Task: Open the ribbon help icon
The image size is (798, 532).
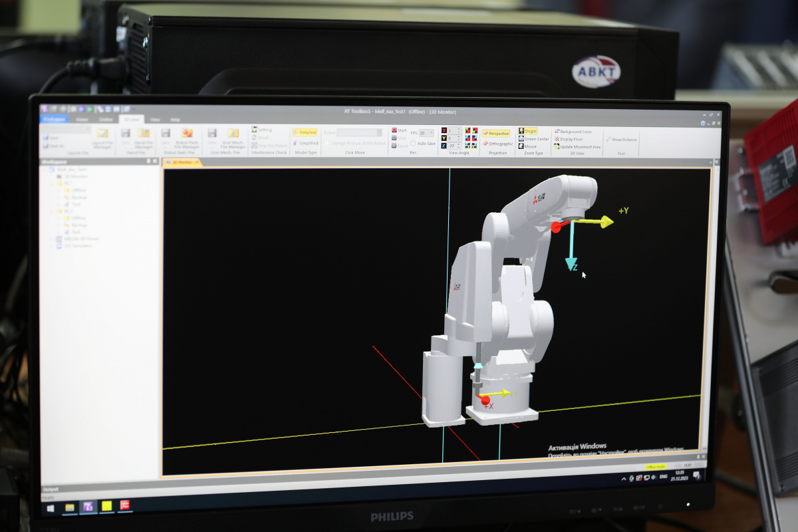Action: [703, 123]
